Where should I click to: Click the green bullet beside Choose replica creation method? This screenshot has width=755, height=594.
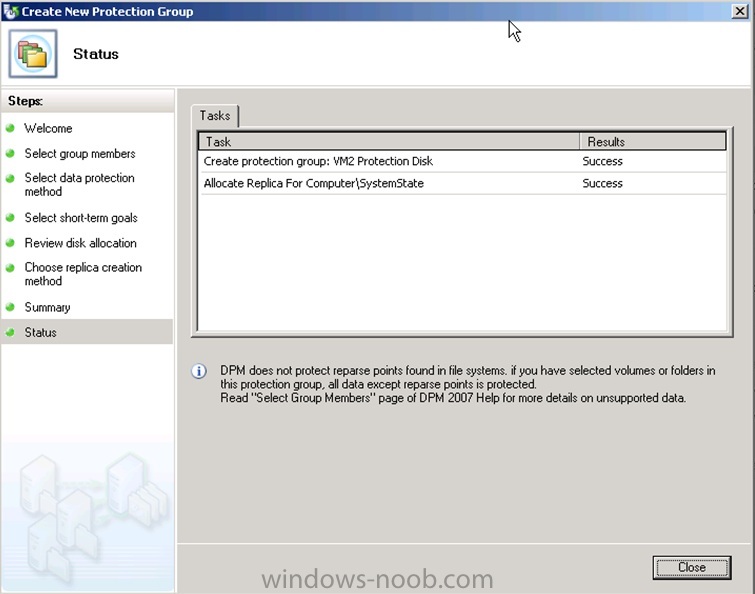click(10, 268)
